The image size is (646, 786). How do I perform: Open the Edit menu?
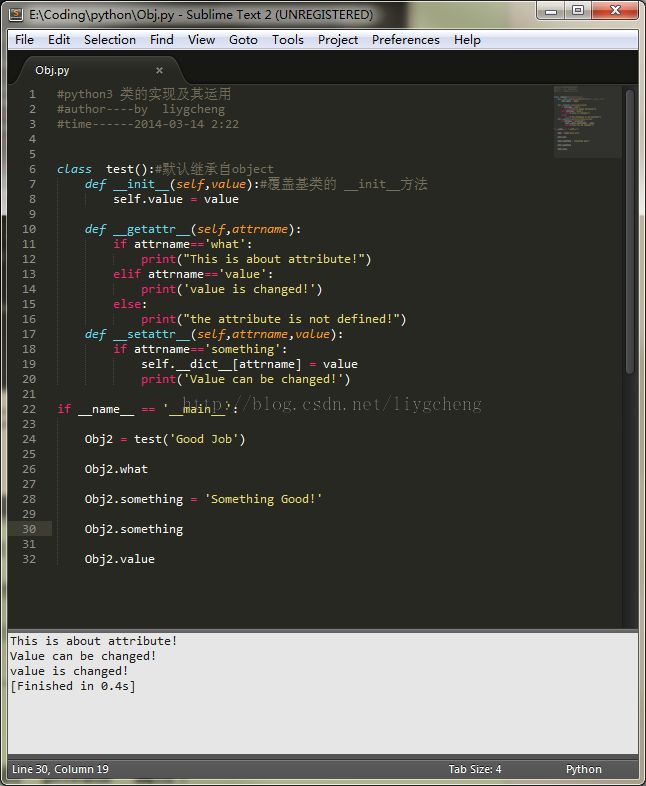[59, 40]
